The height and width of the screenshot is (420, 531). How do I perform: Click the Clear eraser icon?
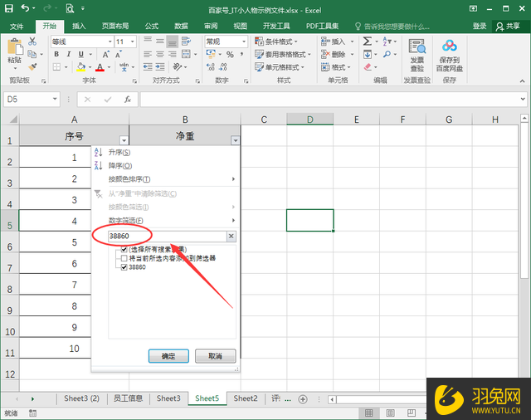[368, 67]
